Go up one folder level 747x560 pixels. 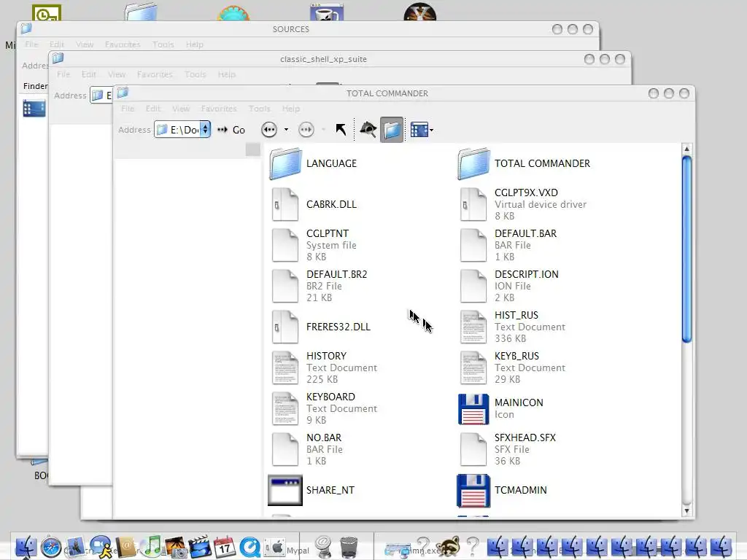(341, 130)
